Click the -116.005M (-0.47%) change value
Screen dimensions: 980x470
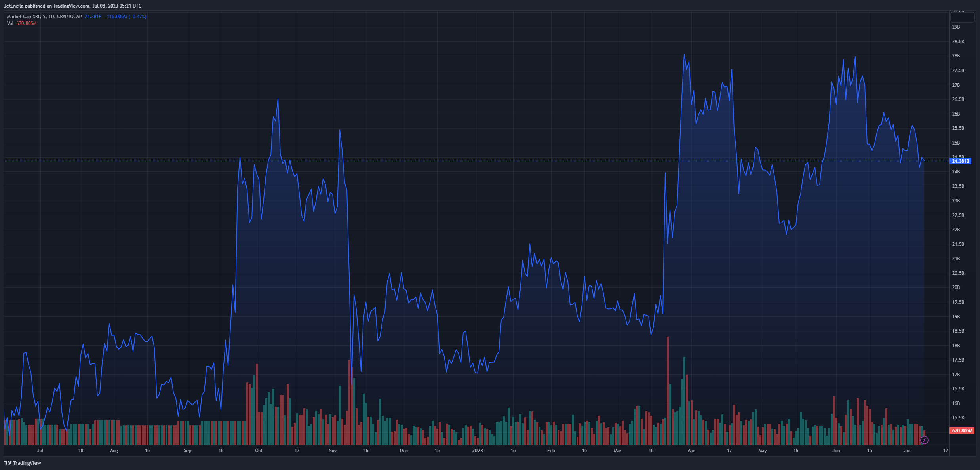pos(125,17)
